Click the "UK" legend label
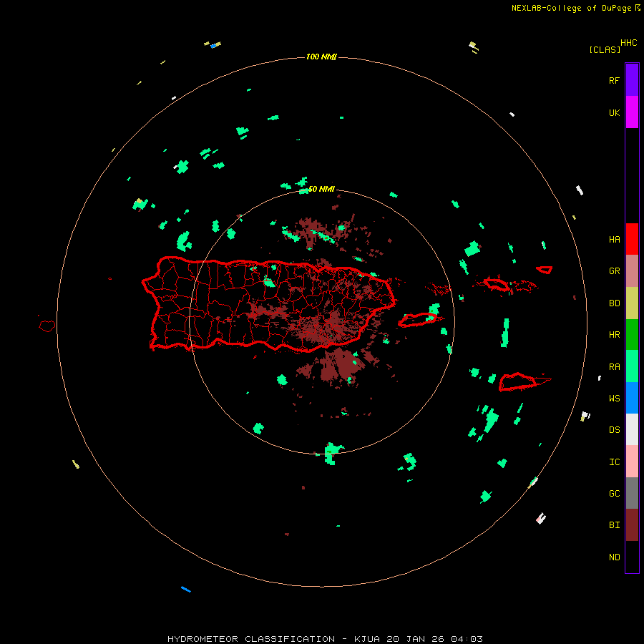 (x=614, y=112)
